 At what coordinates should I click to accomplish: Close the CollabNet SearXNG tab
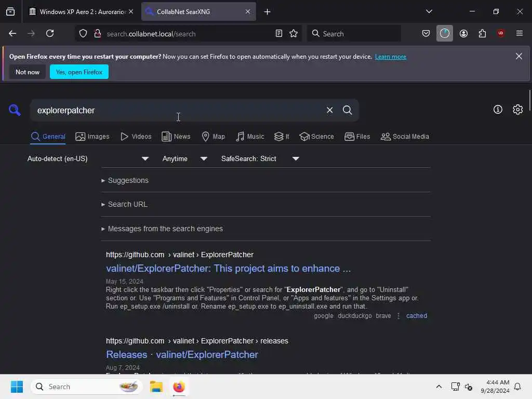click(248, 11)
